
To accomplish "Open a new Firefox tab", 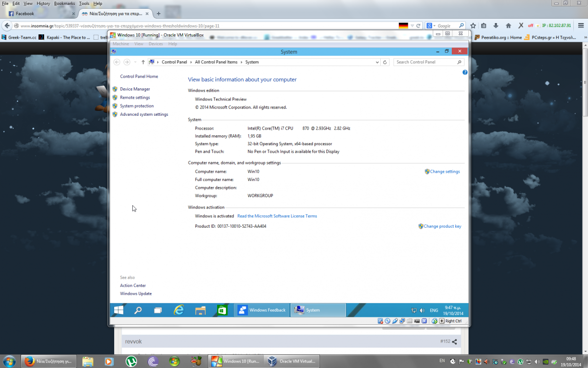I will pos(158,14).
